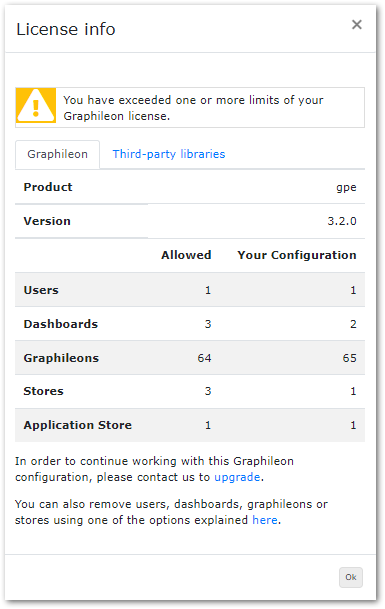Click the version number 3.2.0
The height and width of the screenshot is (609, 385).
click(x=342, y=221)
